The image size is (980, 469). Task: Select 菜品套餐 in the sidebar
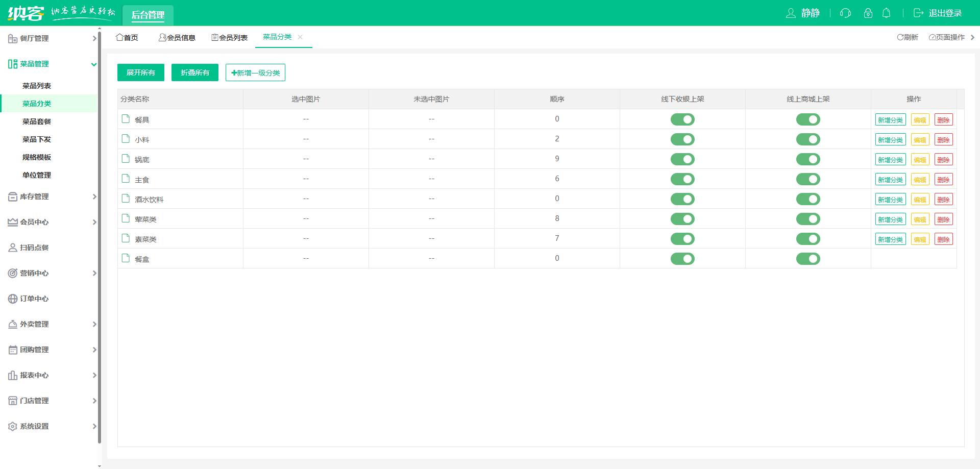(x=37, y=121)
